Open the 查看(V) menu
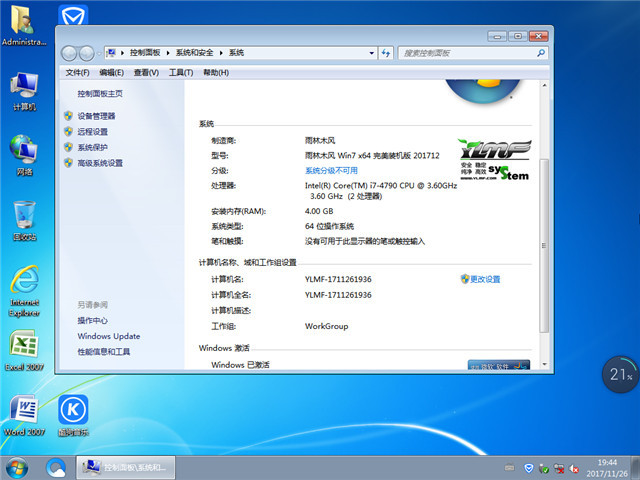The image size is (640, 480). (x=146, y=73)
